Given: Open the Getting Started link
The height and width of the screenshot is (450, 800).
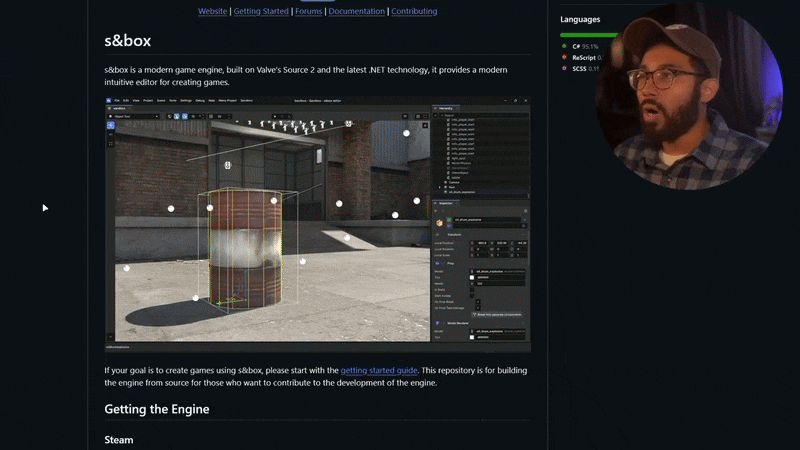Looking at the screenshot, I should click(261, 11).
